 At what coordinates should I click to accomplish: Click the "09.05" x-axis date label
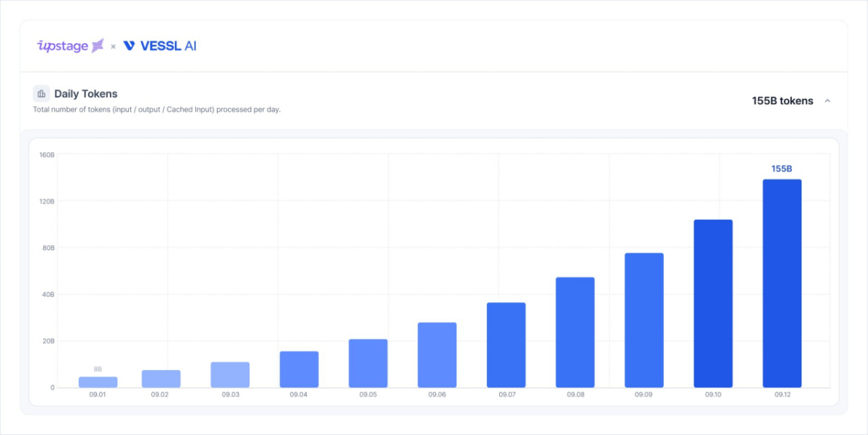click(x=368, y=395)
